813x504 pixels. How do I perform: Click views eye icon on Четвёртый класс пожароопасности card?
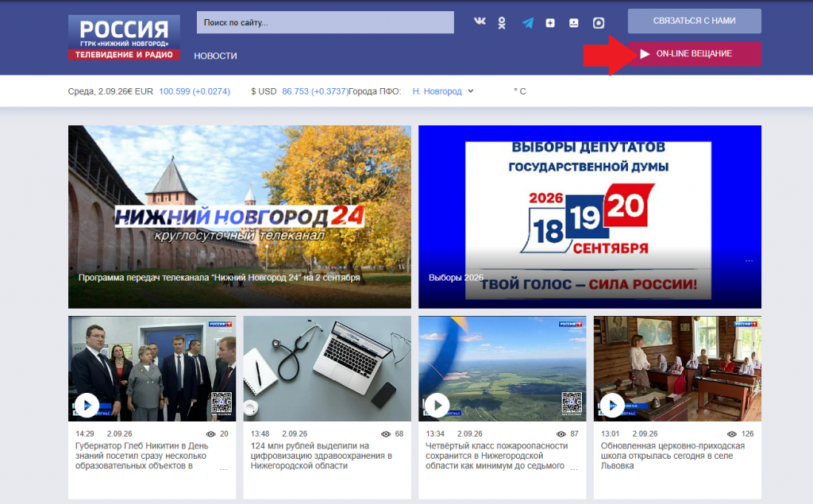[x=561, y=434]
